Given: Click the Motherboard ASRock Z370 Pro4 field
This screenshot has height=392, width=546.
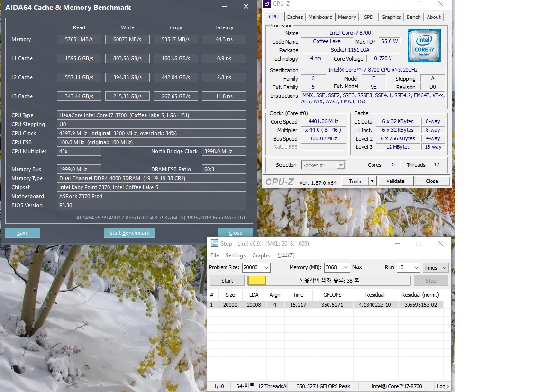Looking at the screenshot, I should (152, 196).
